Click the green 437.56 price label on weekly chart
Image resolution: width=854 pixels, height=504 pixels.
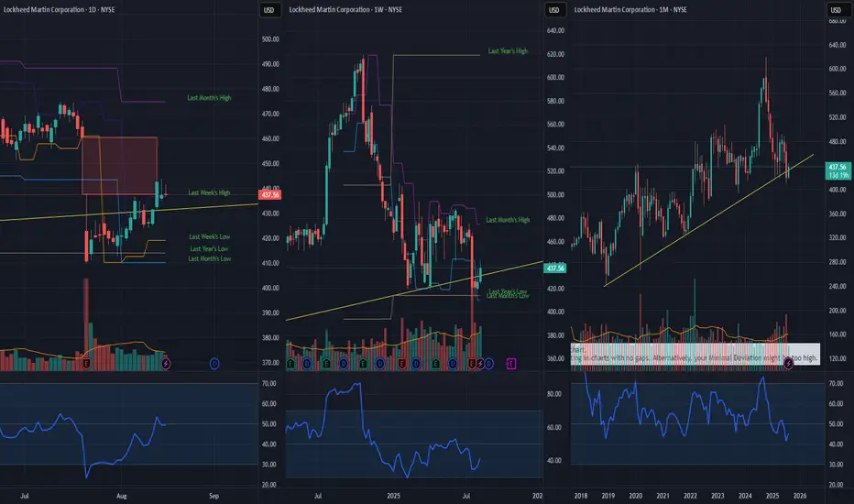[555, 268]
